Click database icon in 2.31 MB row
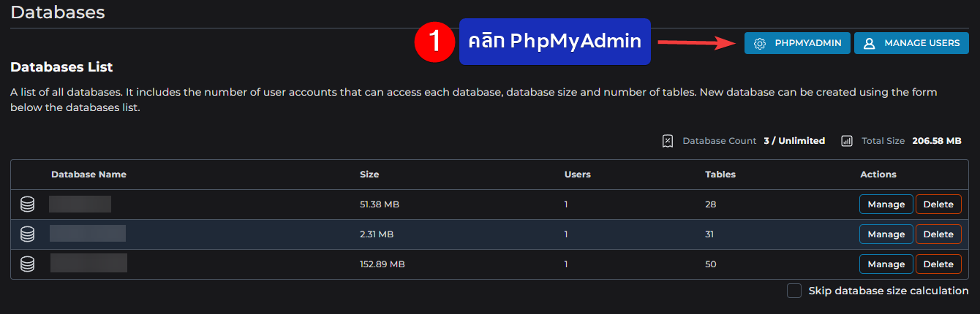This screenshot has width=980, height=314. pos(27,234)
